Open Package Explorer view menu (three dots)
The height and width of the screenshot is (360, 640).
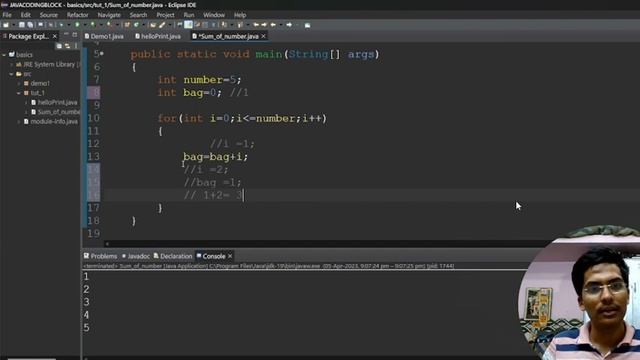(x=76, y=46)
